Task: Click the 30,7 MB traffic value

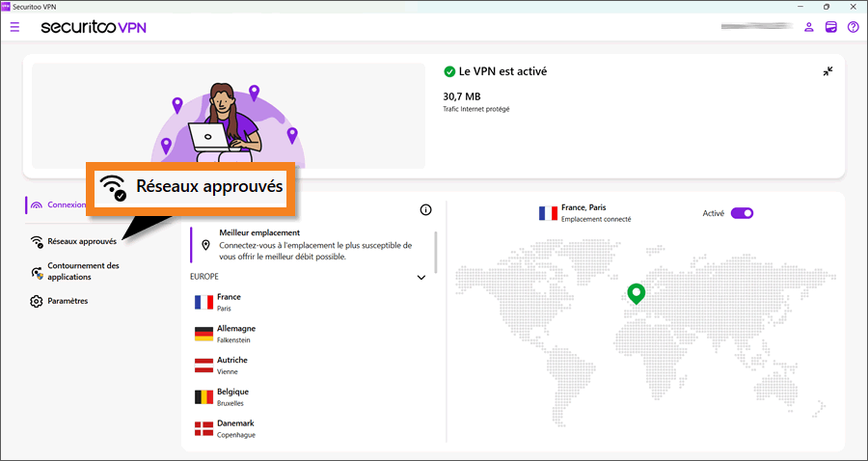Action: [462, 96]
